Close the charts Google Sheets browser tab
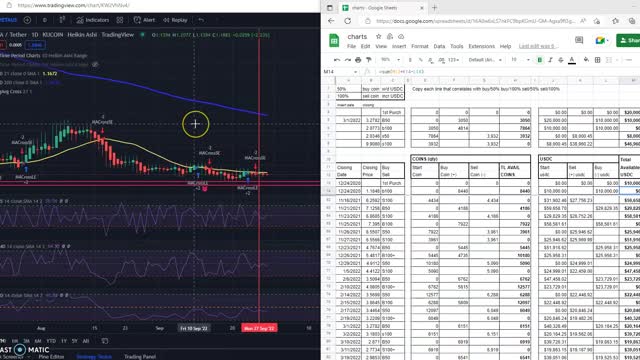 [422, 8]
